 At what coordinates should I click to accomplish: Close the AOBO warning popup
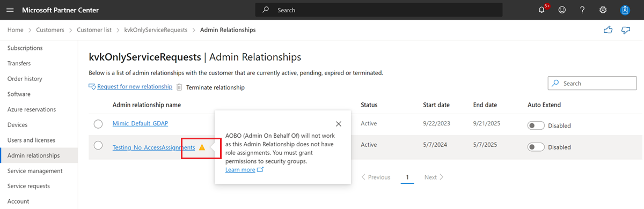tap(338, 124)
